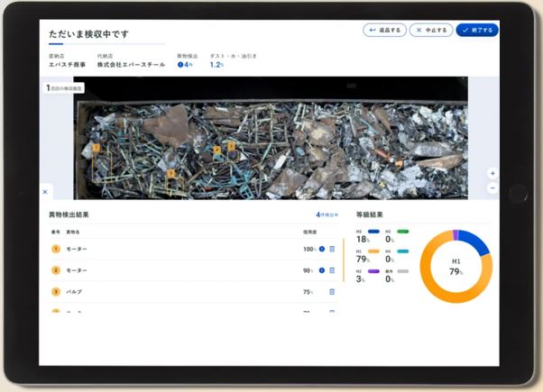This screenshot has height=392, width=543.
Task: Tap the number 1 badge in the results list
Action: click(x=56, y=249)
